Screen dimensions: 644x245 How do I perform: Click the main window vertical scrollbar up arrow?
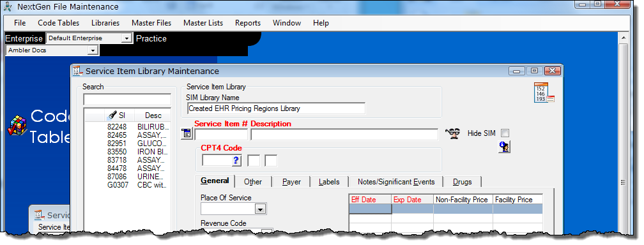point(624,38)
